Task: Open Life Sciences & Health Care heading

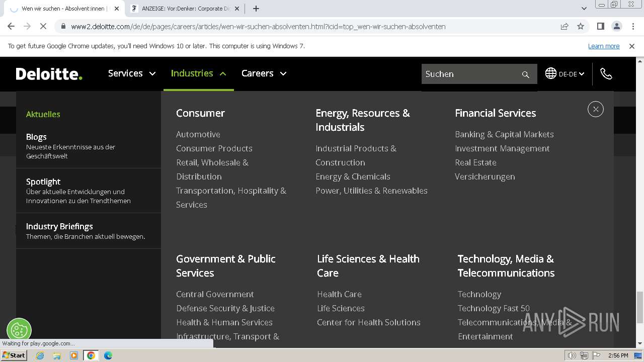Action: click(x=368, y=266)
